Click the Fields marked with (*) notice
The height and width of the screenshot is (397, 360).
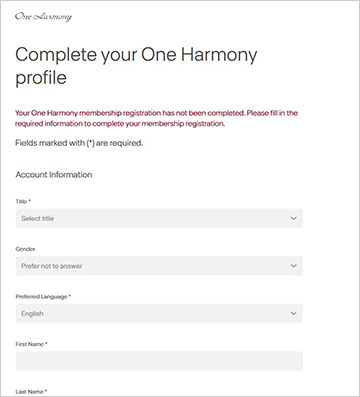(x=79, y=143)
